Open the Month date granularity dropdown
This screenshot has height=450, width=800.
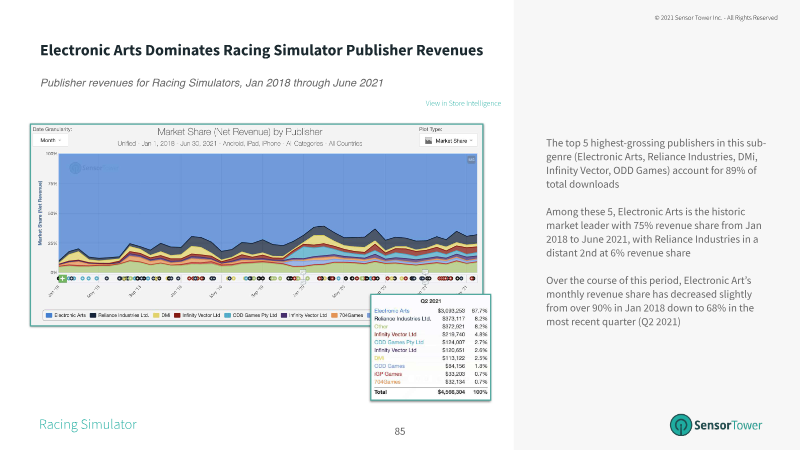[x=50, y=140]
